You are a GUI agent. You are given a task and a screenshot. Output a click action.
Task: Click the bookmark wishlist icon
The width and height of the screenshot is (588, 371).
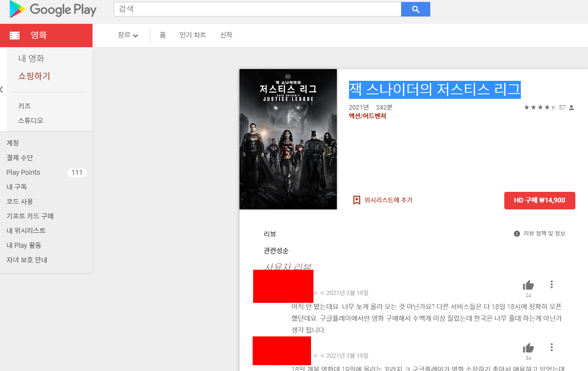tap(356, 200)
